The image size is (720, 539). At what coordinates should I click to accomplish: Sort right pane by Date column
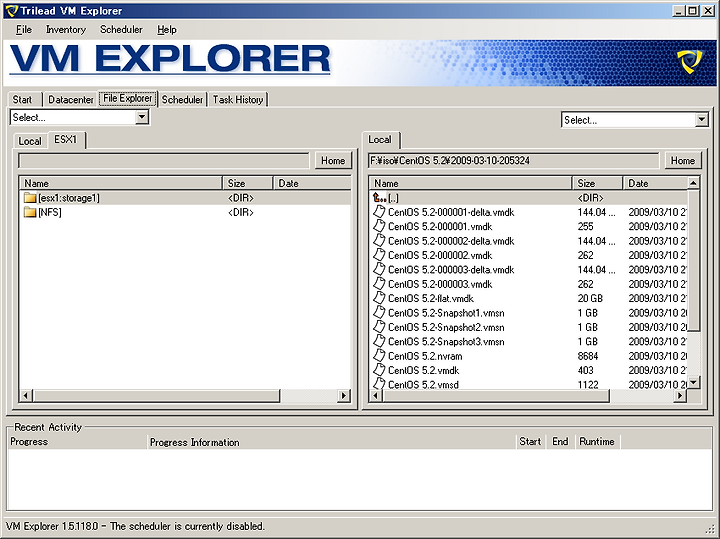[x=655, y=183]
